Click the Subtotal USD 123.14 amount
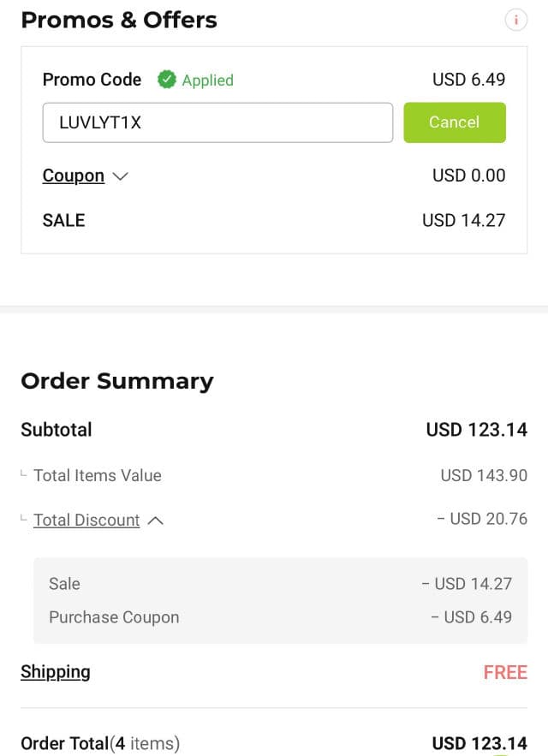The image size is (548, 756). [x=476, y=430]
